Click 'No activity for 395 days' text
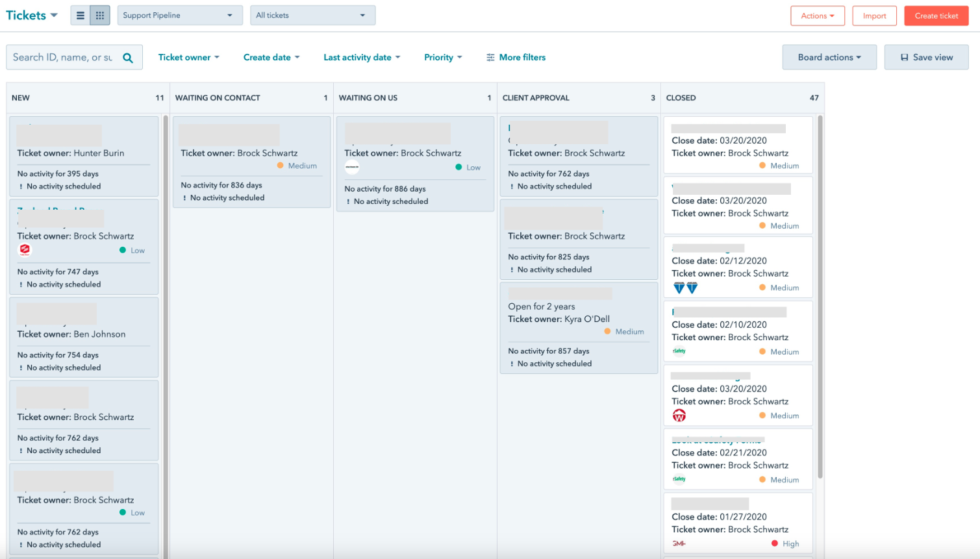Image resolution: width=980 pixels, height=559 pixels. 58,173
